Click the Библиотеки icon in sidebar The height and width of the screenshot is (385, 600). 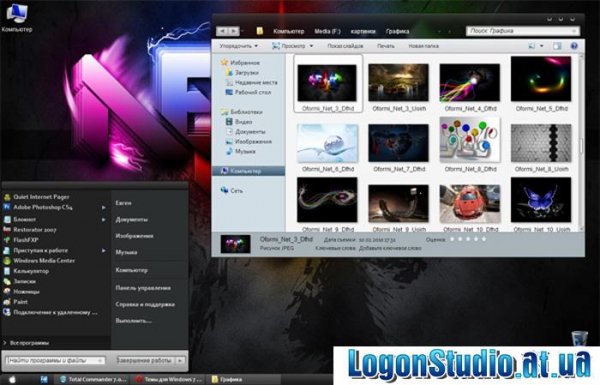coord(224,112)
